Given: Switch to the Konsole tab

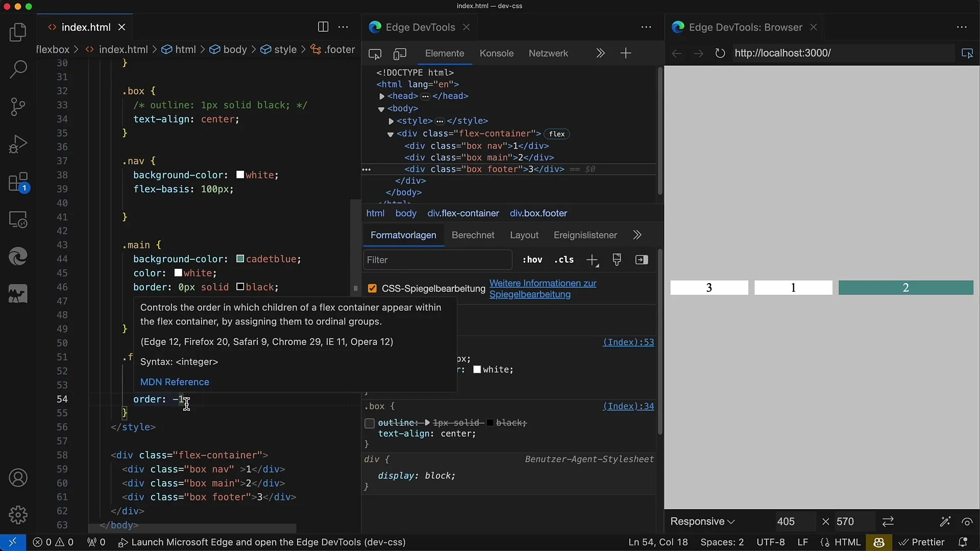Looking at the screenshot, I should tap(497, 54).
